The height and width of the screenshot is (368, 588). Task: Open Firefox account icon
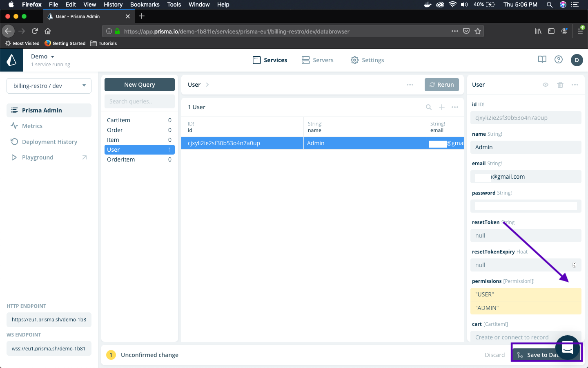point(564,31)
